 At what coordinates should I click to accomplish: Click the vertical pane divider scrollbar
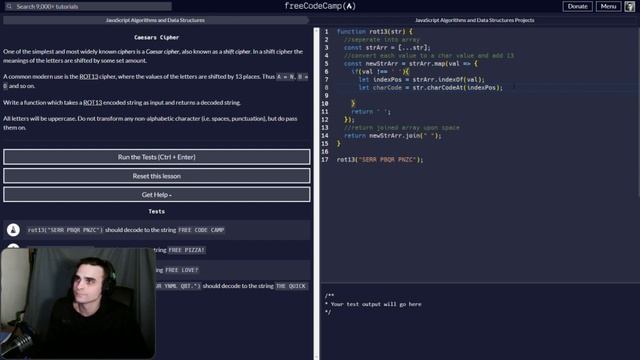pos(316,194)
